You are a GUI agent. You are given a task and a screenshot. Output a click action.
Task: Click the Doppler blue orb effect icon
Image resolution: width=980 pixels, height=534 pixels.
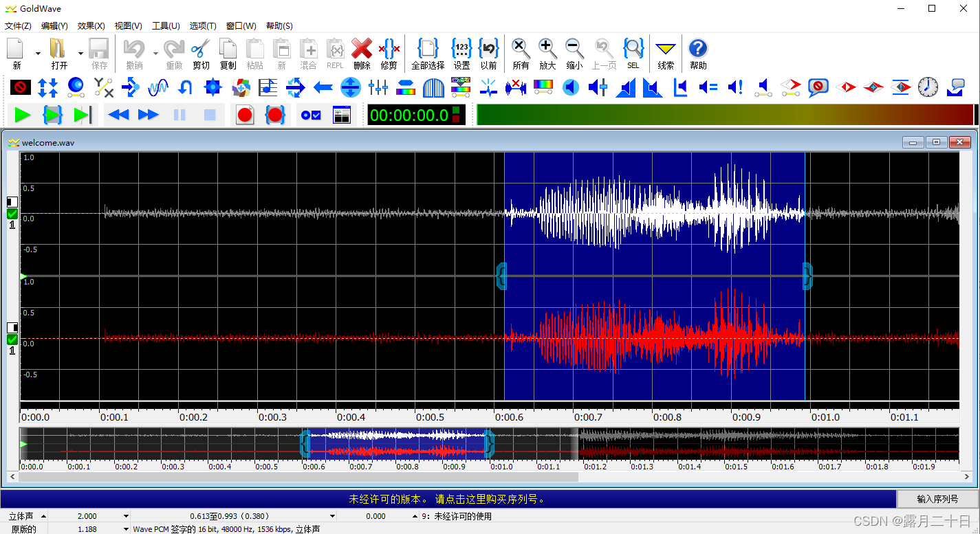pyautogui.click(x=76, y=87)
